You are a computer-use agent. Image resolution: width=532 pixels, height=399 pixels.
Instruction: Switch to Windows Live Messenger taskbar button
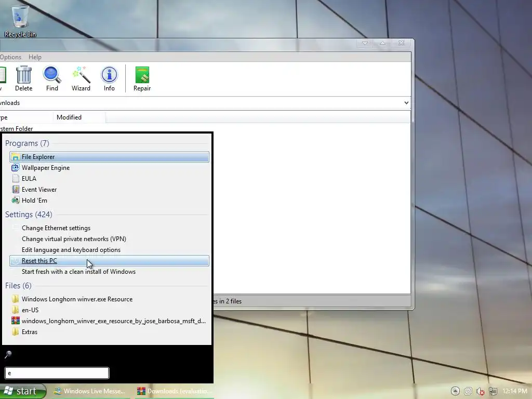(x=90, y=391)
